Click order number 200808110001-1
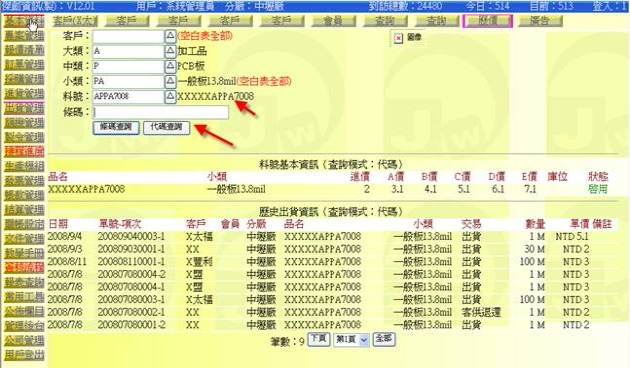630x368 pixels. pos(131,262)
